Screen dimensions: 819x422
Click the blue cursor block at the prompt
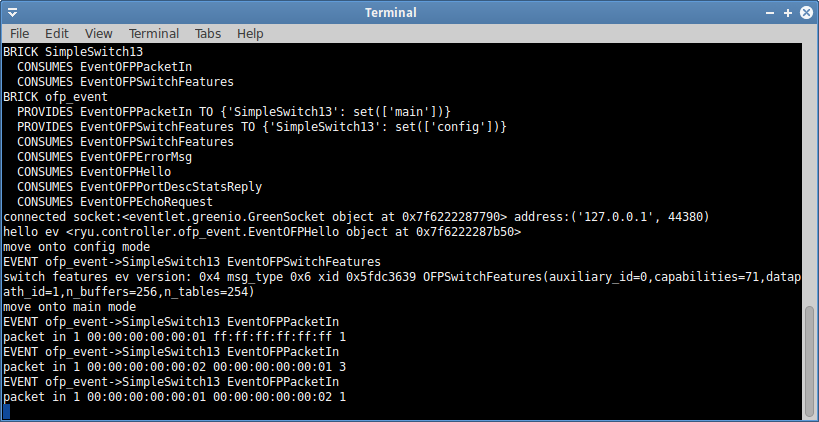7,412
